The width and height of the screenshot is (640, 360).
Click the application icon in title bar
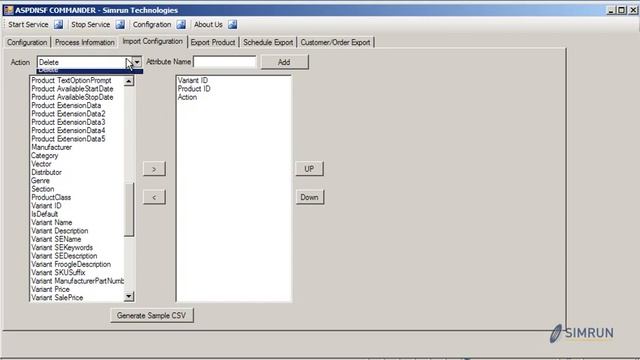(x=9, y=10)
